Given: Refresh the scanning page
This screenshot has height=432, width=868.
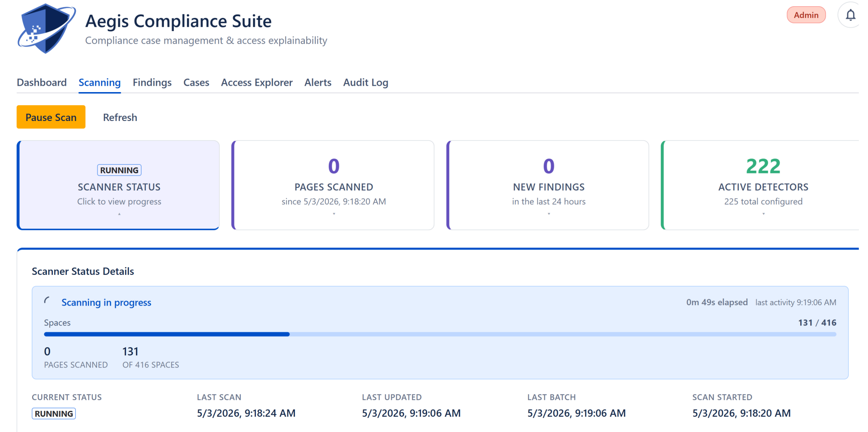Looking at the screenshot, I should tap(120, 117).
